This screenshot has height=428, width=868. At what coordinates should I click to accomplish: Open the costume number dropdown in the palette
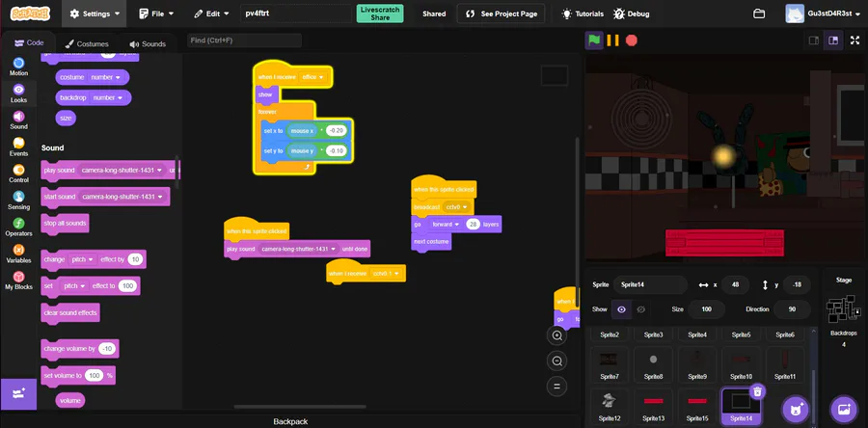(107, 77)
